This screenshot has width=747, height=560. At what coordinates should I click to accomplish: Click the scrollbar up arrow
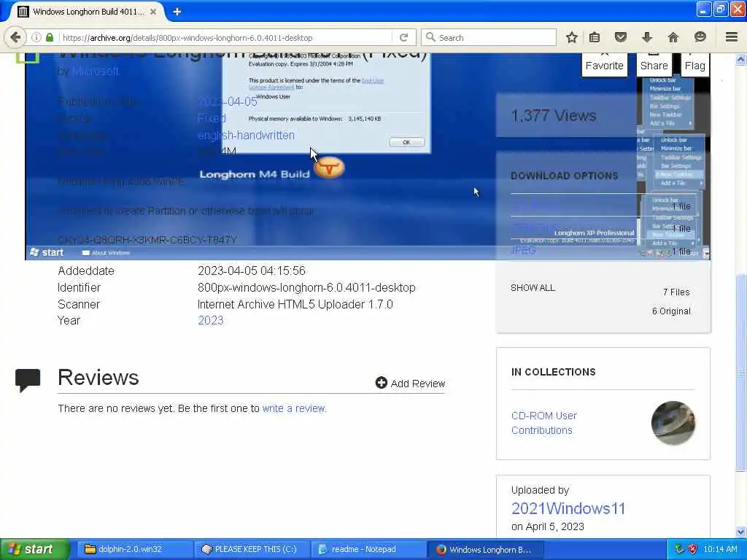[740, 59]
